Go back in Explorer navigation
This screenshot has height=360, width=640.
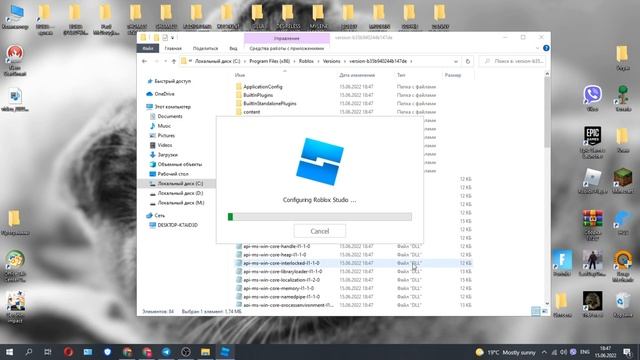click(144, 61)
